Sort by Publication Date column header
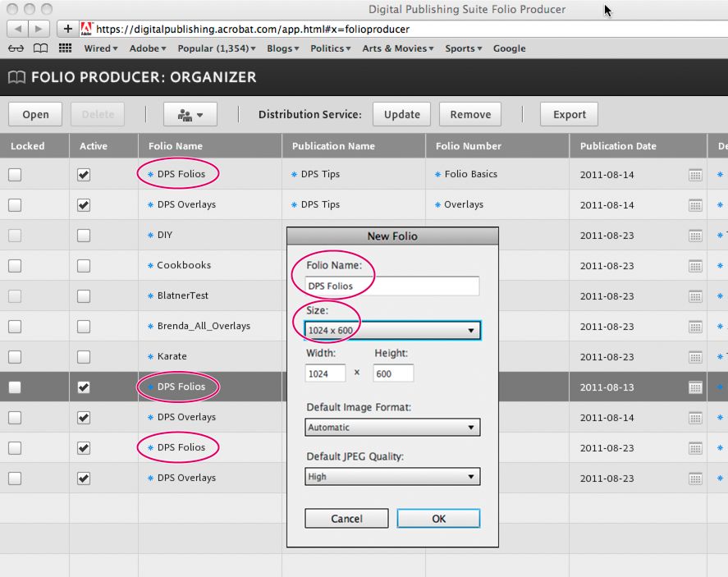Screen dimensions: 728x577 pyautogui.click(x=638, y=146)
